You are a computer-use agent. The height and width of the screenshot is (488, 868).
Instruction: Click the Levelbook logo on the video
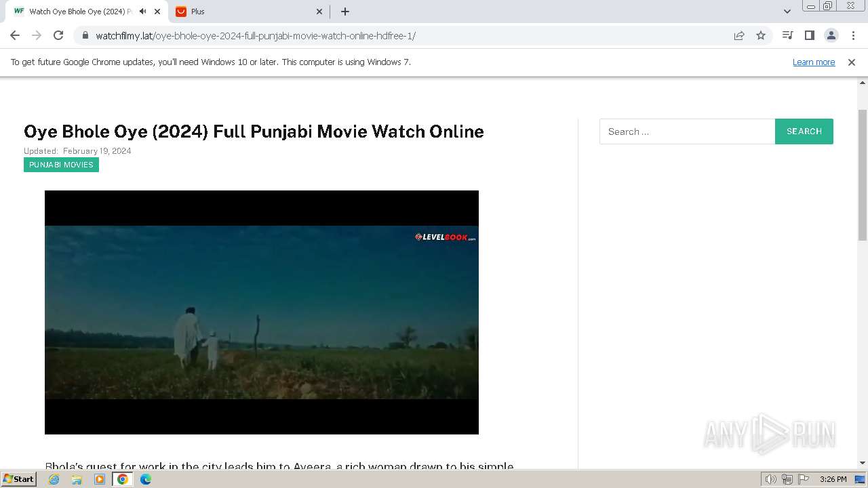(x=446, y=237)
